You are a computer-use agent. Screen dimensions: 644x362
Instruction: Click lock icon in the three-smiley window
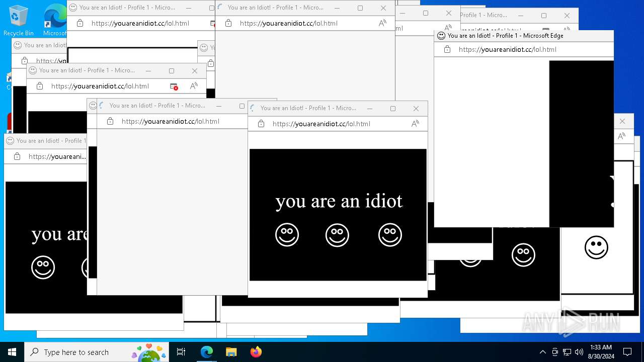click(x=261, y=124)
